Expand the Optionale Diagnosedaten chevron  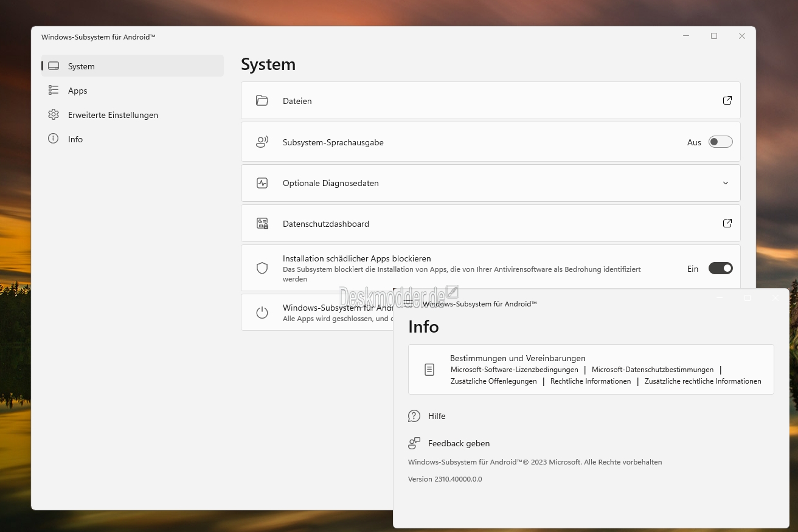[726, 183]
